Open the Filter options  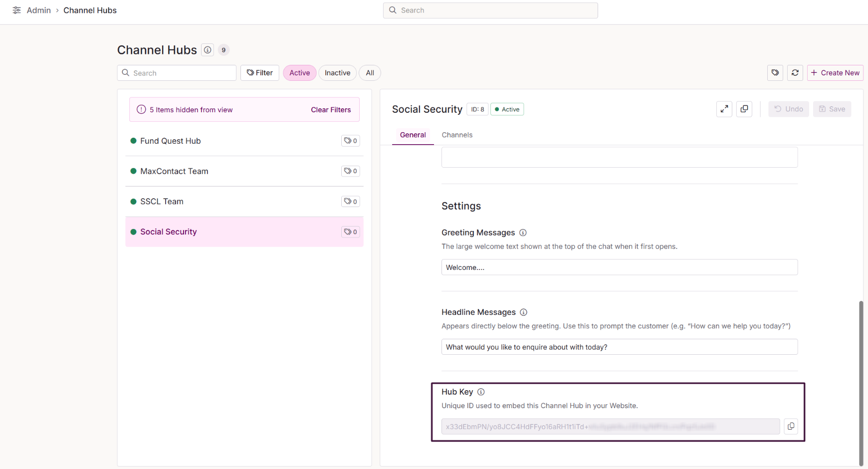click(x=259, y=73)
